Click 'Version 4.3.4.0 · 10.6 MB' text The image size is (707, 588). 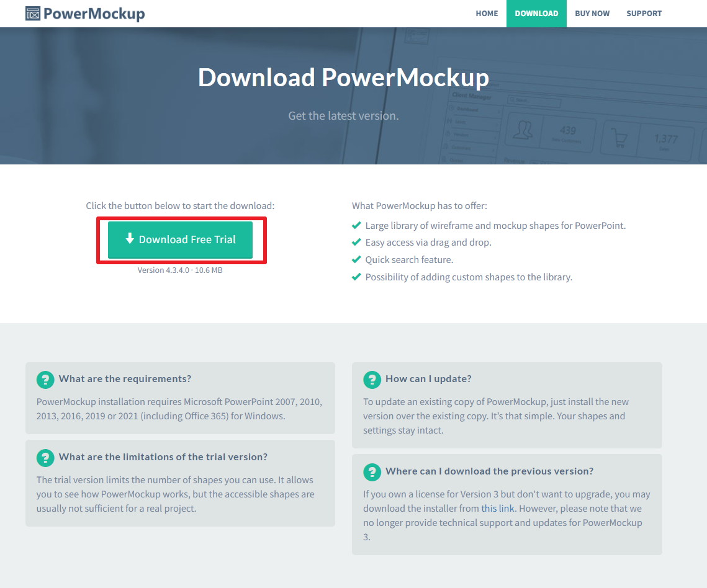click(x=180, y=270)
